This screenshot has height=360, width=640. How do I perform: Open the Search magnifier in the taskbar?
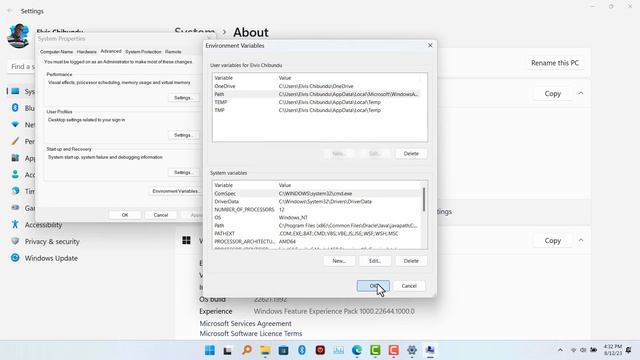tap(247, 350)
